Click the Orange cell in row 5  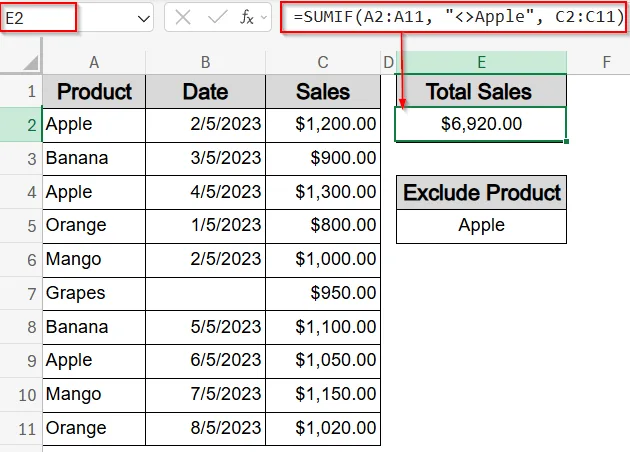tap(94, 226)
